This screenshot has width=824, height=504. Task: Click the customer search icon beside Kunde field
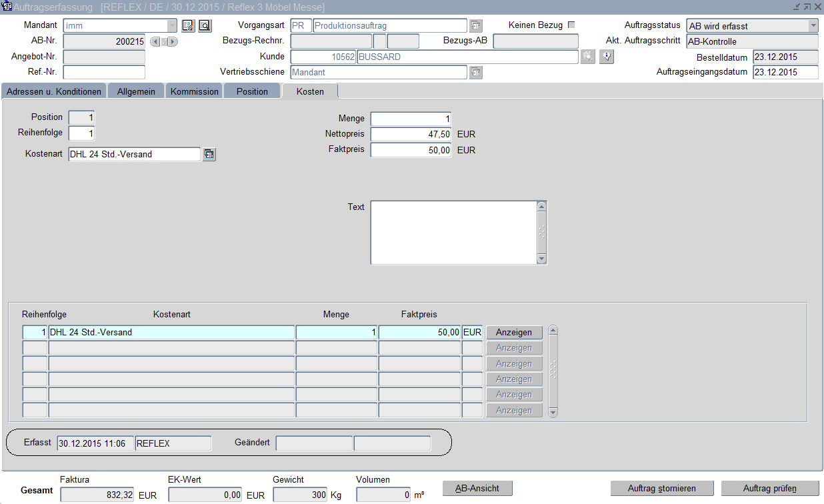pos(587,57)
